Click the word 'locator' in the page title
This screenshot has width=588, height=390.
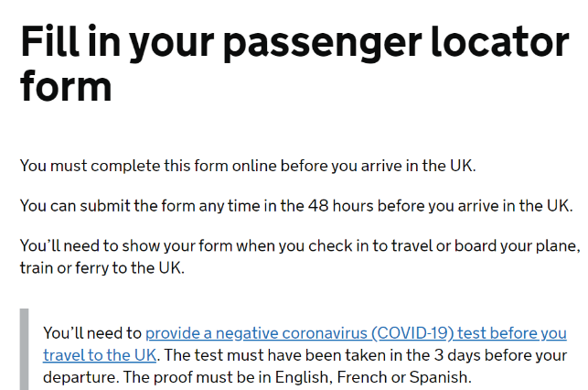click(500, 42)
